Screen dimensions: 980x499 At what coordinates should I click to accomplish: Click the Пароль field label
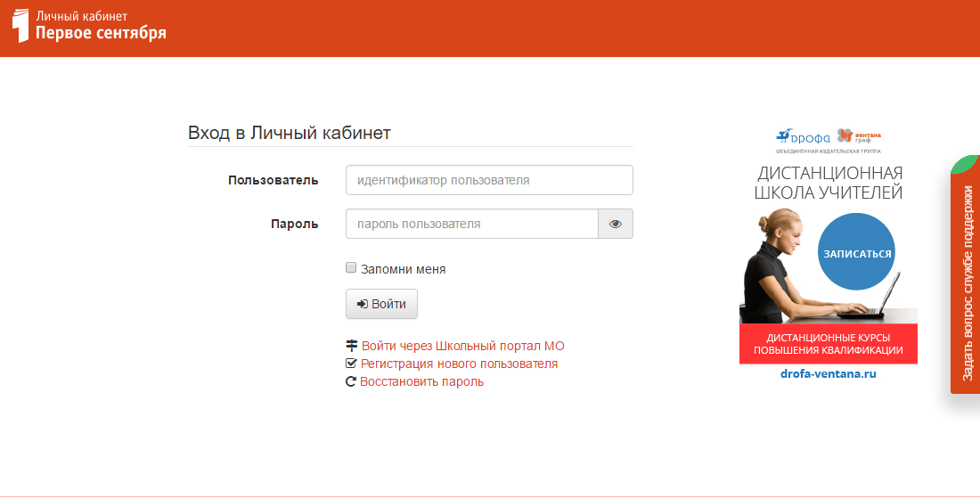click(x=294, y=224)
